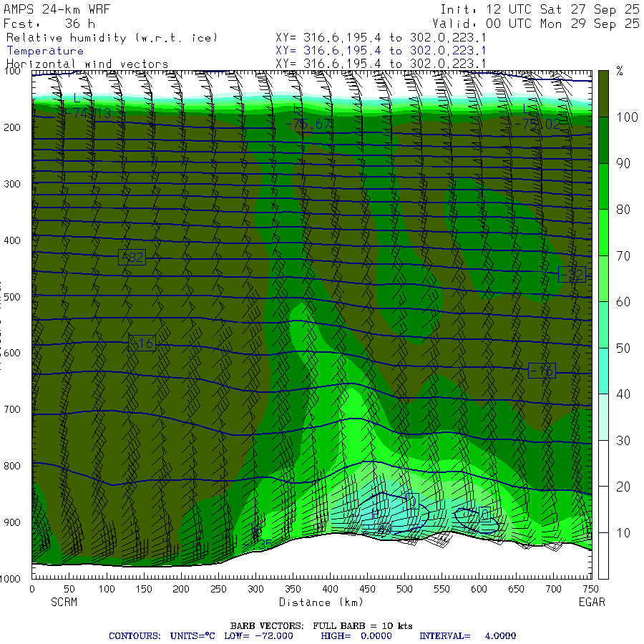
Task: Select the cyan swatch between 40 and 50
Action: 603,371
